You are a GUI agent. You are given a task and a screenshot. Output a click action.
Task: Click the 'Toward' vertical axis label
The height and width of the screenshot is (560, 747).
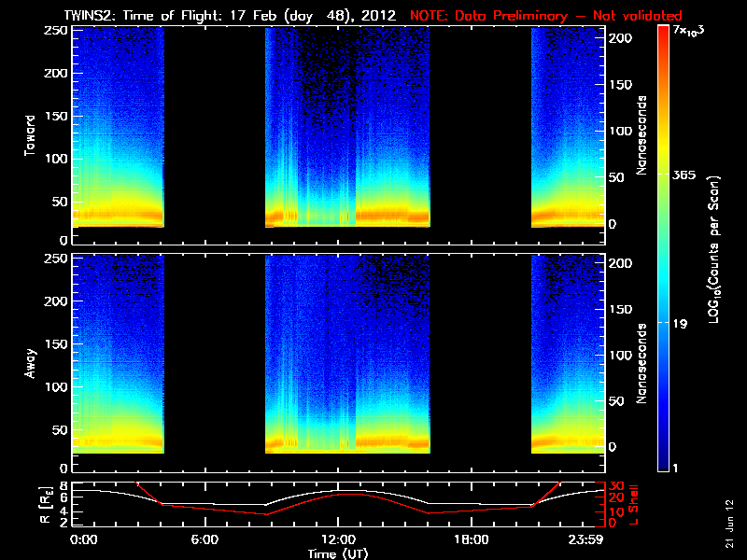coord(30,135)
